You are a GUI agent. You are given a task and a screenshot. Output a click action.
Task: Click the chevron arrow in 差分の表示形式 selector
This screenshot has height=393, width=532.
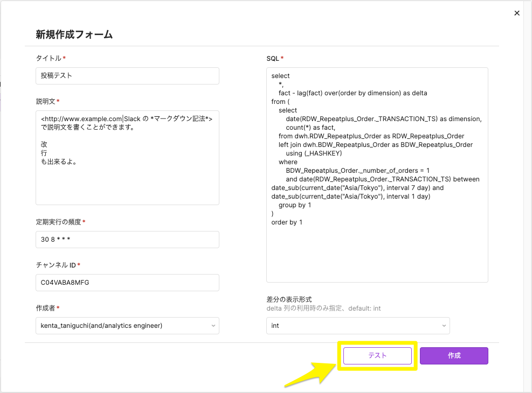[x=444, y=326]
